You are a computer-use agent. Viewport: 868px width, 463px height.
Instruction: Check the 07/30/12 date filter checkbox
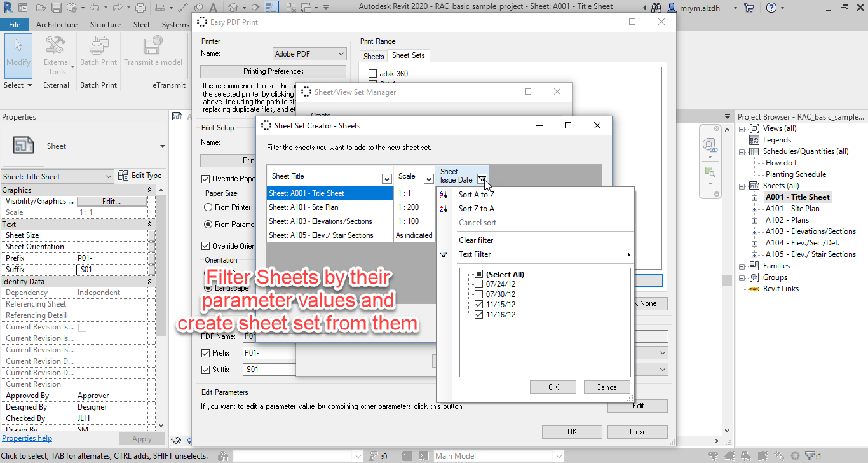coord(479,294)
